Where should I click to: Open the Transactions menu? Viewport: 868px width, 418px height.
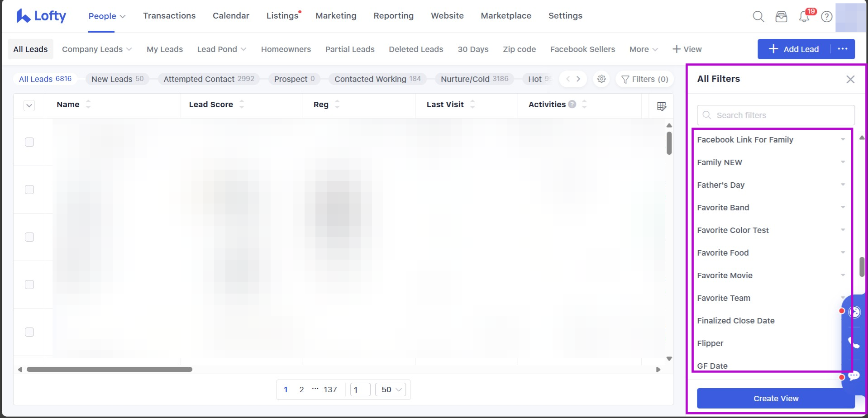point(169,16)
